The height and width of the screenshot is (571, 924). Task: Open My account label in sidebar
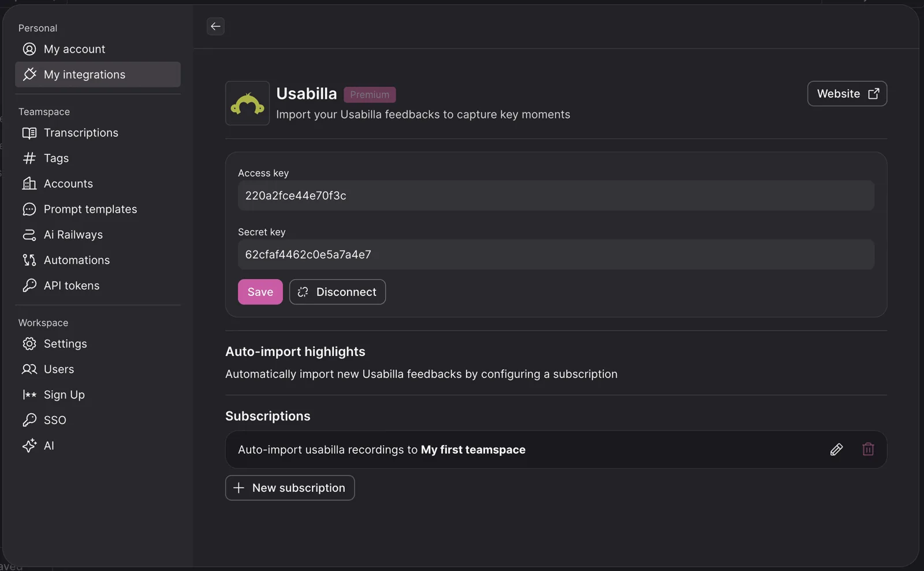(x=74, y=49)
